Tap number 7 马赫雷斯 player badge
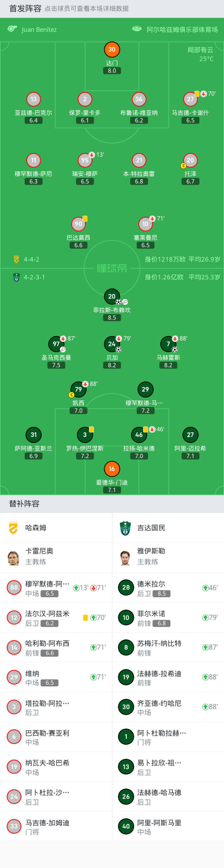224x868 pixels. click(x=168, y=344)
